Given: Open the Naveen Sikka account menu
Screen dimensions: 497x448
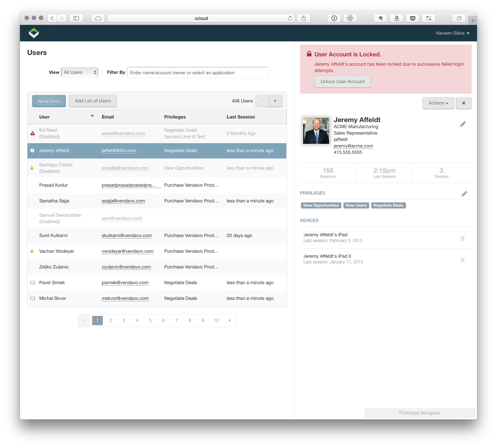Looking at the screenshot, I should tap(452, 33).
